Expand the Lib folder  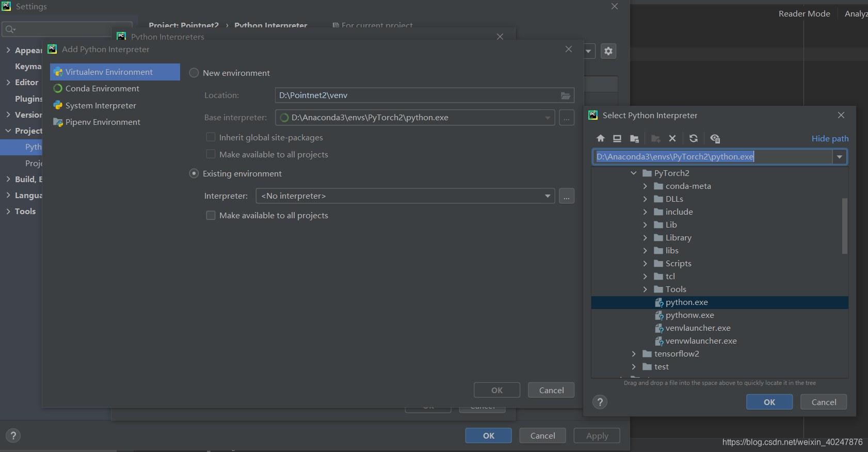pos(645,225)
